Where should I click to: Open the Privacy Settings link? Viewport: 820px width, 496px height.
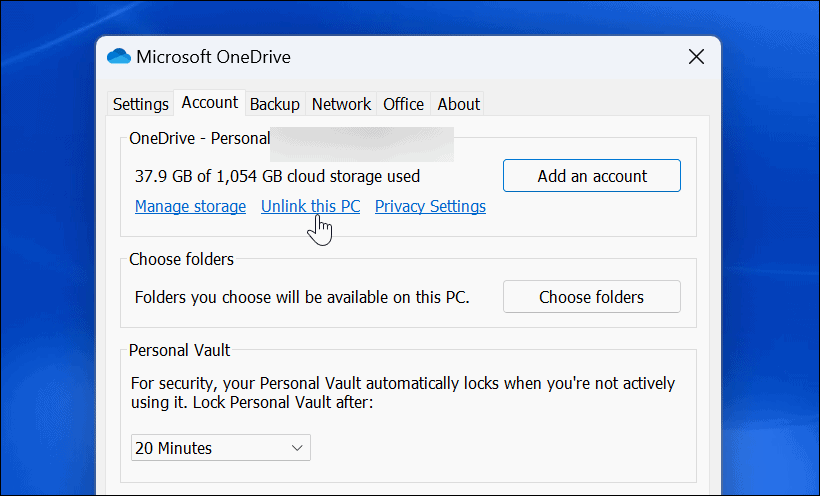(430, 206)
